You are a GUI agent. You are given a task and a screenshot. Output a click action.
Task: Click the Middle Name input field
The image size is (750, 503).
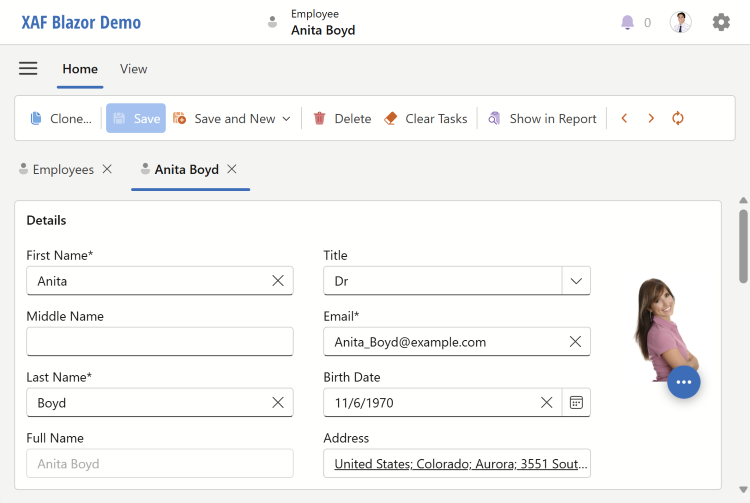[x=160, y=342]
